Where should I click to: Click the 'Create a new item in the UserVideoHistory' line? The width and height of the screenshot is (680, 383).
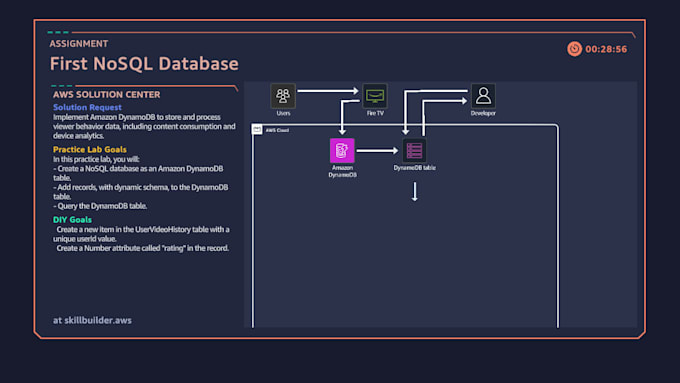[x=141, y=234]
